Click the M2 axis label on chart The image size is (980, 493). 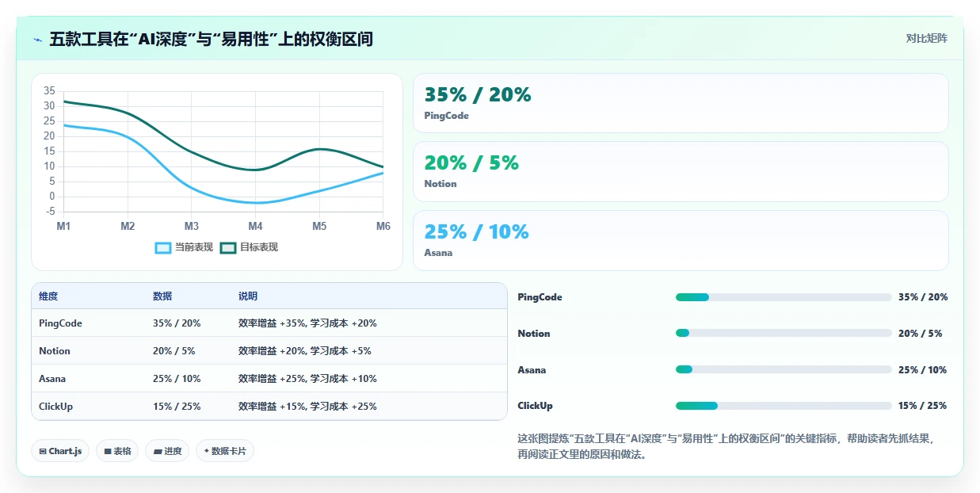click(128, 226)
